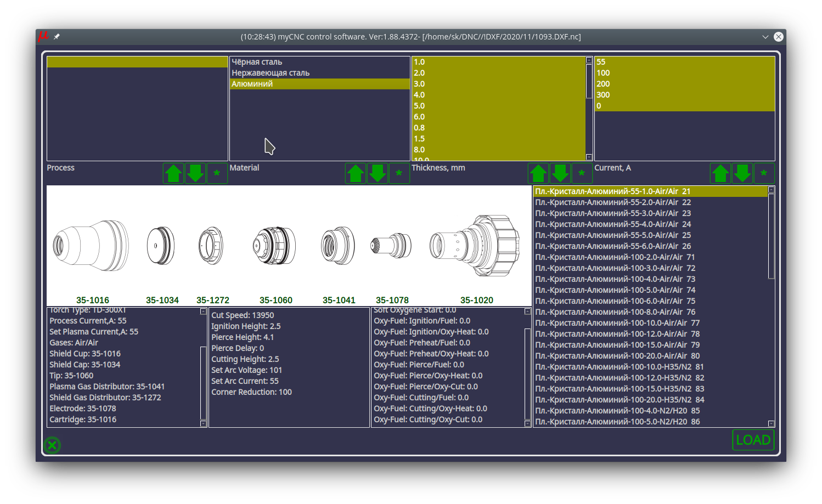This screenshot has height=504, width=822.
Task: Select current value 200
Action: pos(603,84)
